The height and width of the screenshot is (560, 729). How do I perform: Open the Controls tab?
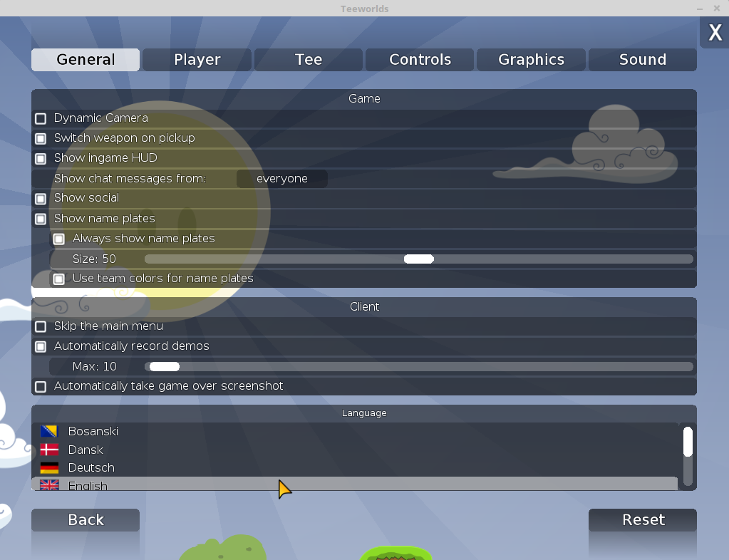tap(420, 60)
